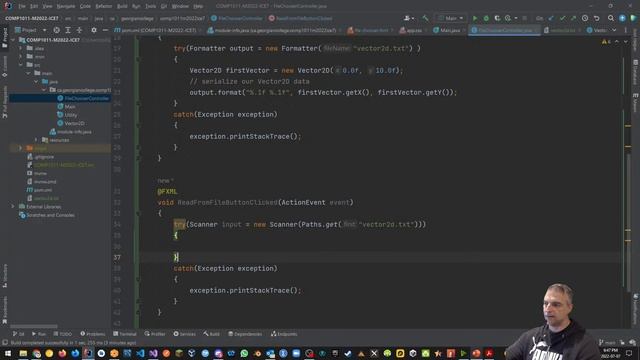Open Windows Start menu
This screenshot has height=360, width=640.
tap(8, 353)
